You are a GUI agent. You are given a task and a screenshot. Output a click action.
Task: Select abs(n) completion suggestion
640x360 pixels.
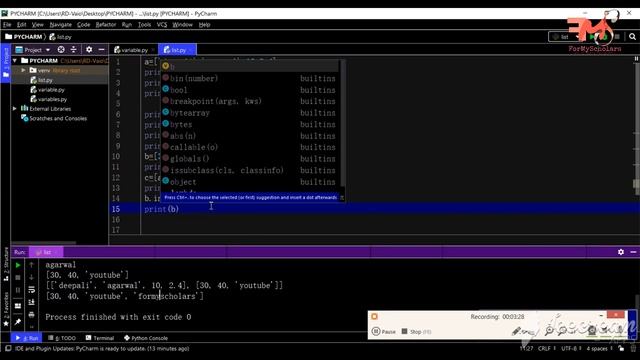pos(250,136)
